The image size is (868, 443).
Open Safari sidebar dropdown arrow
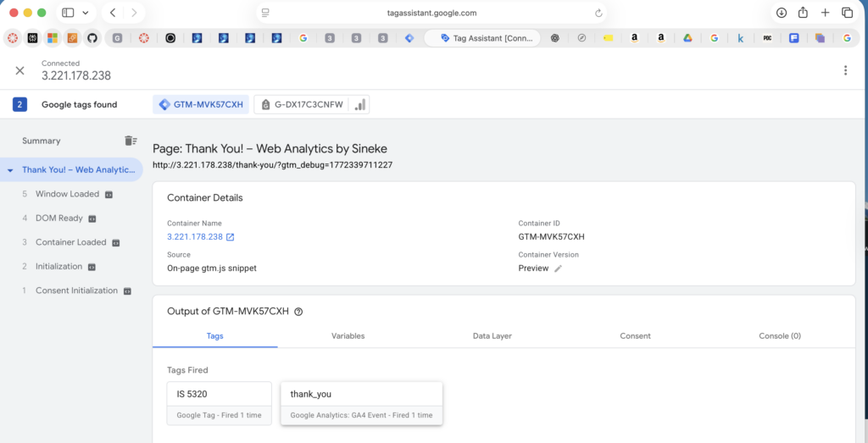85,13
